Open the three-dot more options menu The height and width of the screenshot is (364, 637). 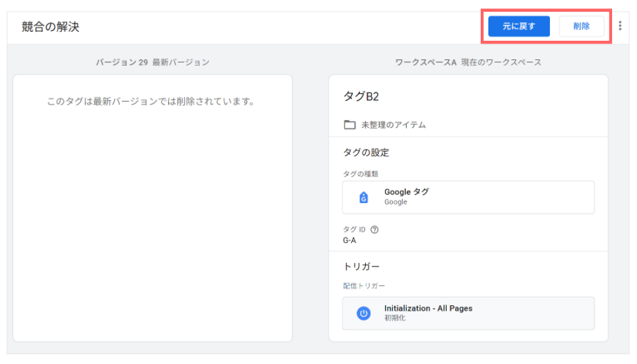620,26
